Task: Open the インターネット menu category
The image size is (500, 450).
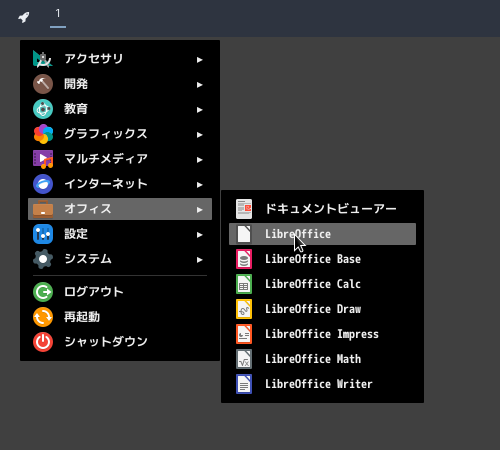Action: 120,184
